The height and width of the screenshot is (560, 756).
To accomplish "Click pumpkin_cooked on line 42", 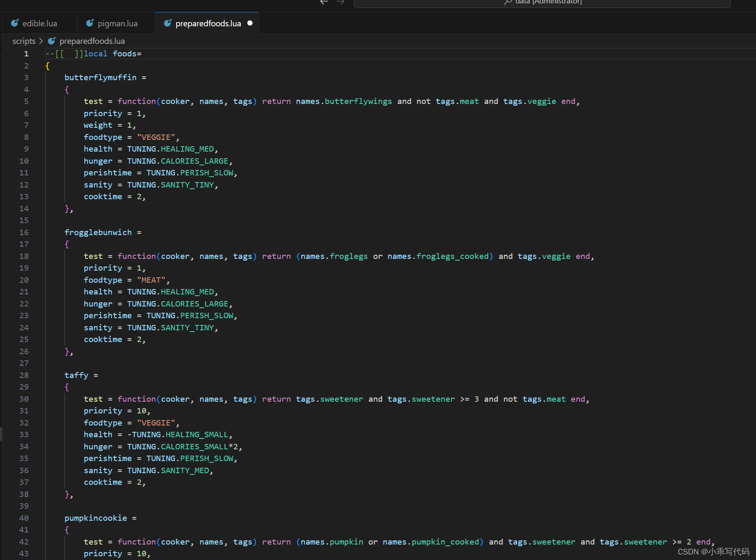I will pos(445,542).
